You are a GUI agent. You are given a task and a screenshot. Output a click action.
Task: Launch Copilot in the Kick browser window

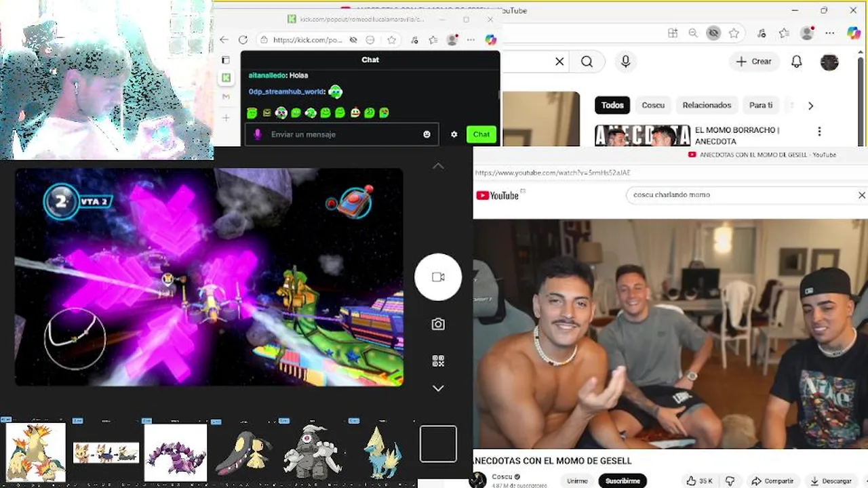pos(491,40)
